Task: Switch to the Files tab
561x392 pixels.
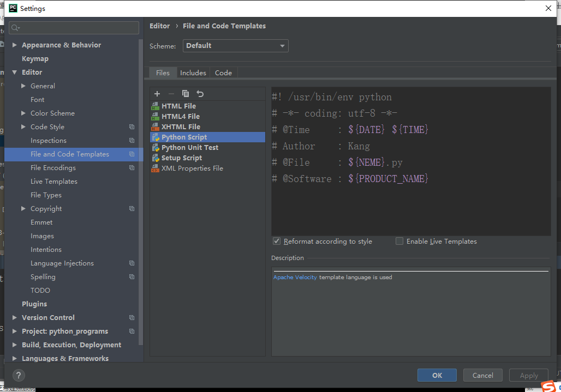Action: tap(163, 73)
